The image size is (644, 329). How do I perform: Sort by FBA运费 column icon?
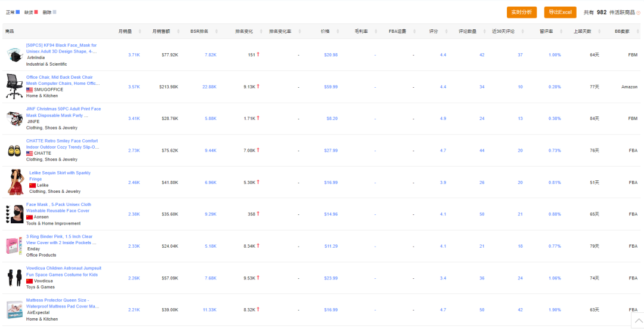(x=414, y=32)
